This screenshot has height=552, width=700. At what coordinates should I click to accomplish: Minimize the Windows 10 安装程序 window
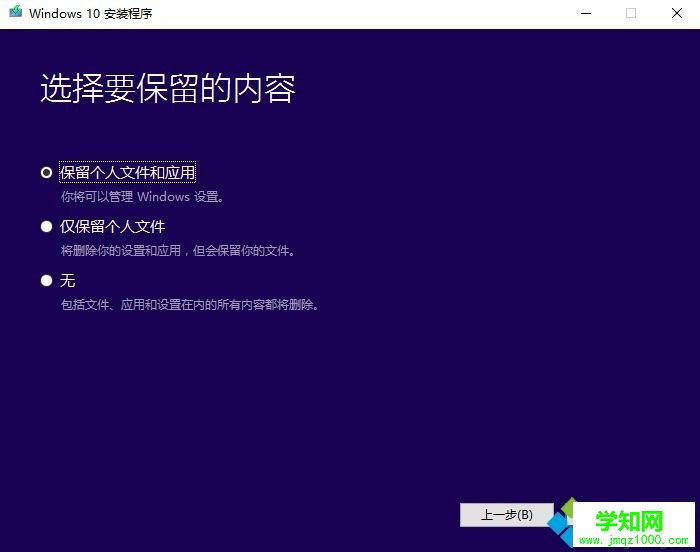586,13
